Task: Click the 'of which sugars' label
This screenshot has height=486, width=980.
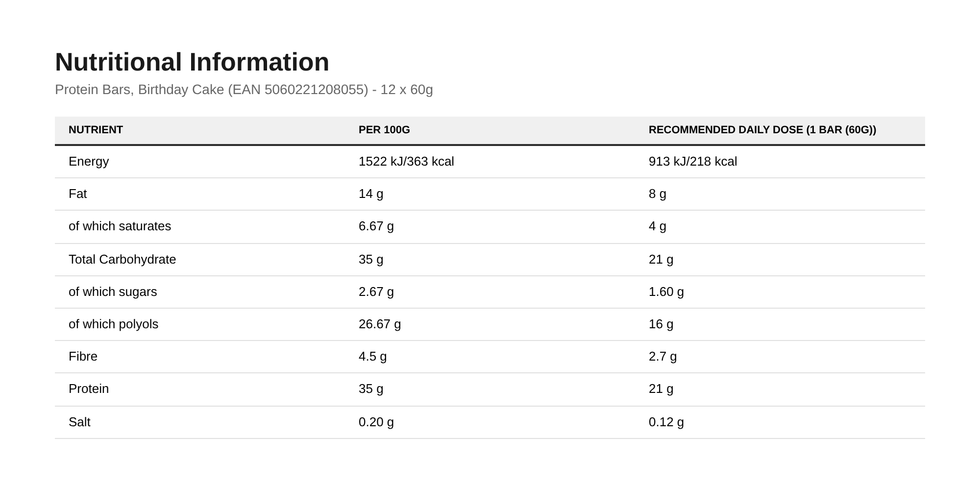Action: coord(113,292)
